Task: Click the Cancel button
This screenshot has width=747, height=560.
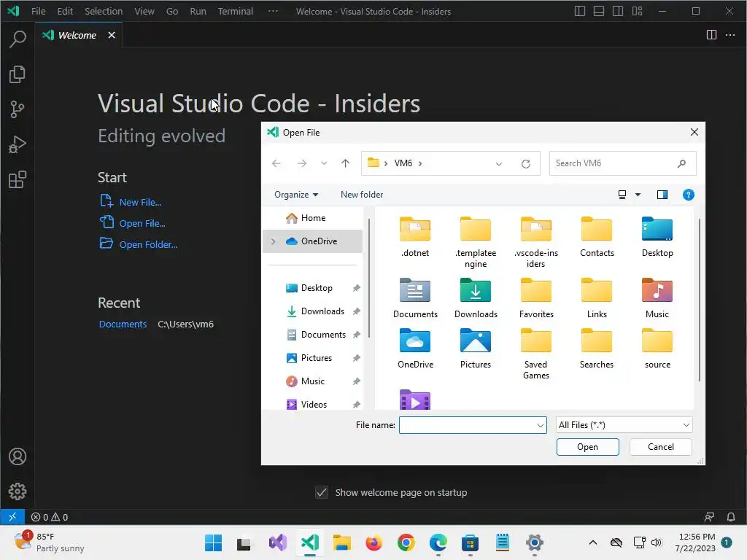Action: pyautogui.click(x=661, y=447)
